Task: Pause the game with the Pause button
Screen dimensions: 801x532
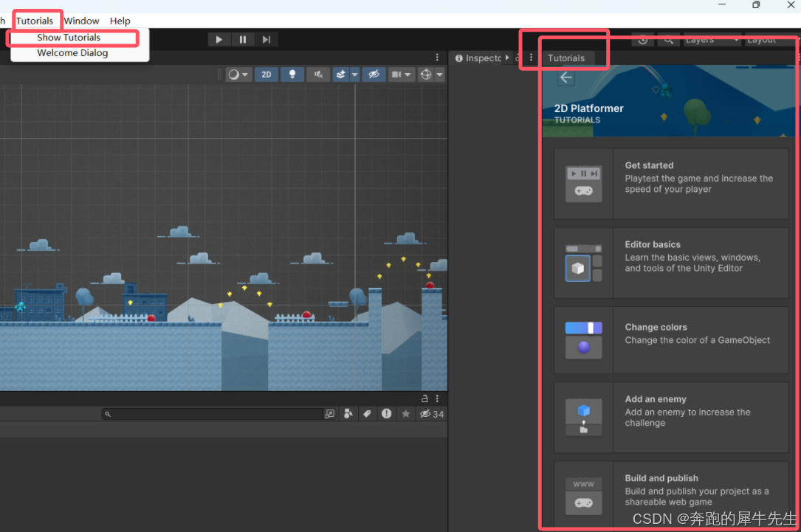Action: 243,39
